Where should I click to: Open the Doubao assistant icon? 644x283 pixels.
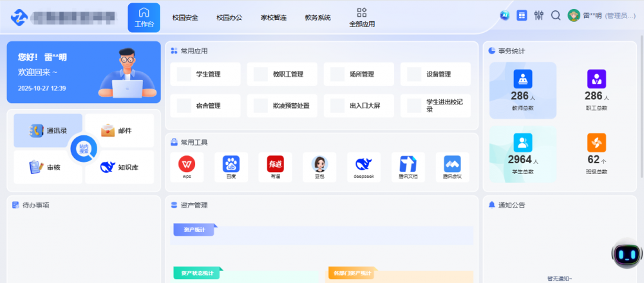[x=319, y=164]
